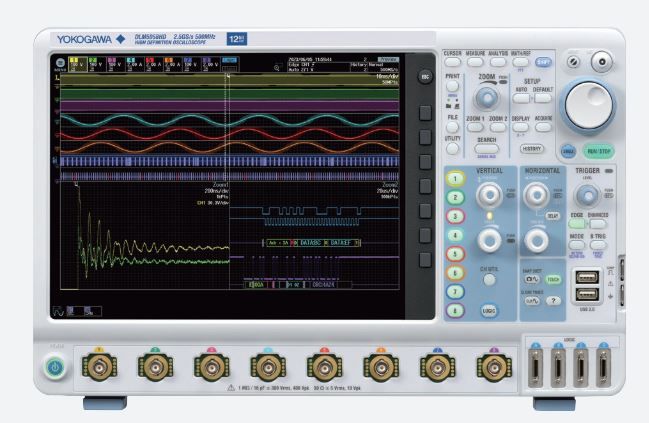Open the ANALYSIS menu button
649x423 pixels.
click(498, 62)
